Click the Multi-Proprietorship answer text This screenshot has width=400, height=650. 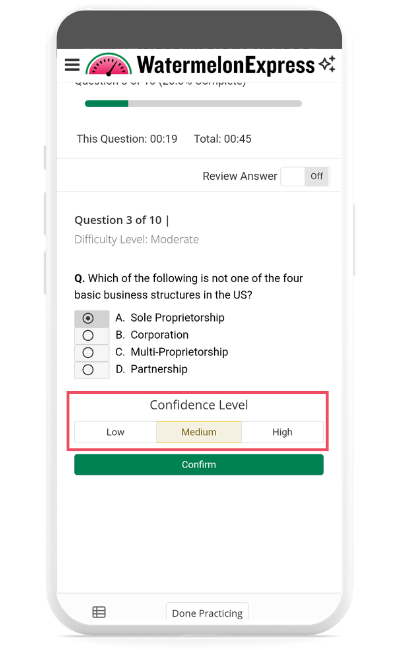[179, 352]
